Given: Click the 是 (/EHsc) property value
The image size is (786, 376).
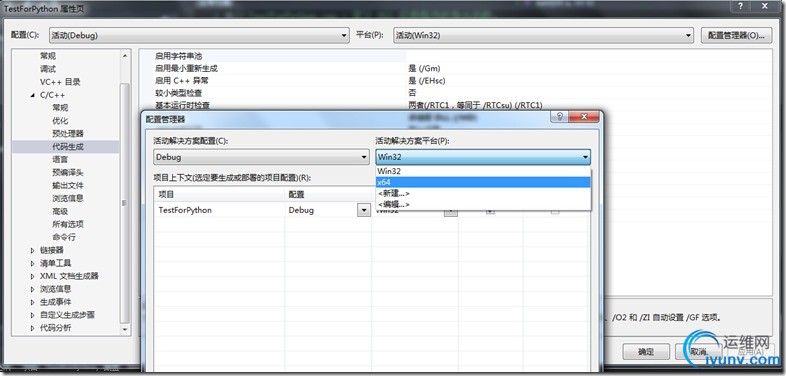Looking at the screenshot, I should [x=427, y=81].
